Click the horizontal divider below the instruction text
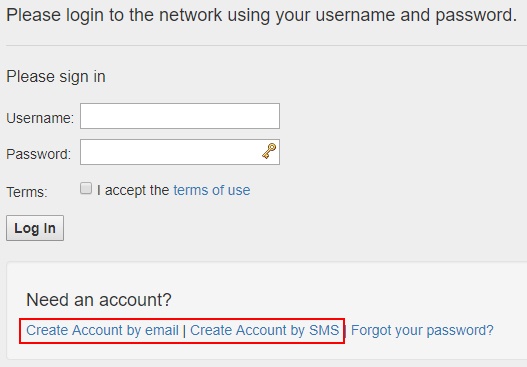This screenshot has height=367, width=527. click(x=266, y=45)
